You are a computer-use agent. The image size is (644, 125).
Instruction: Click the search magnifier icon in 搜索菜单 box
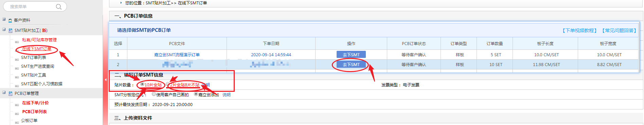(59, 7)
